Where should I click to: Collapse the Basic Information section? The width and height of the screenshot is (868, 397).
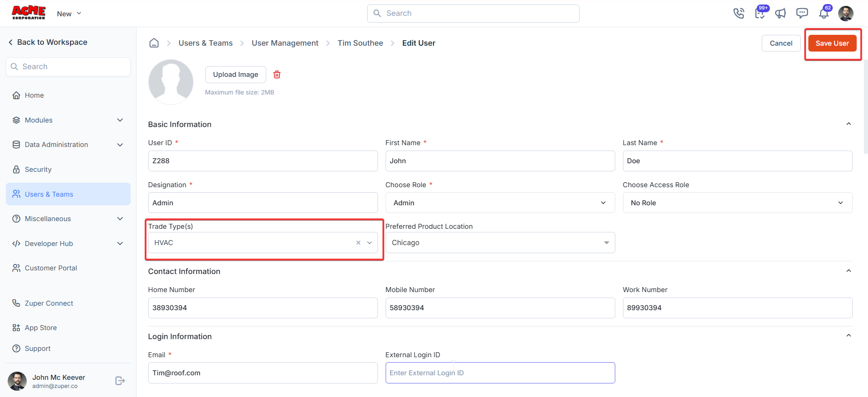[849, 124]
